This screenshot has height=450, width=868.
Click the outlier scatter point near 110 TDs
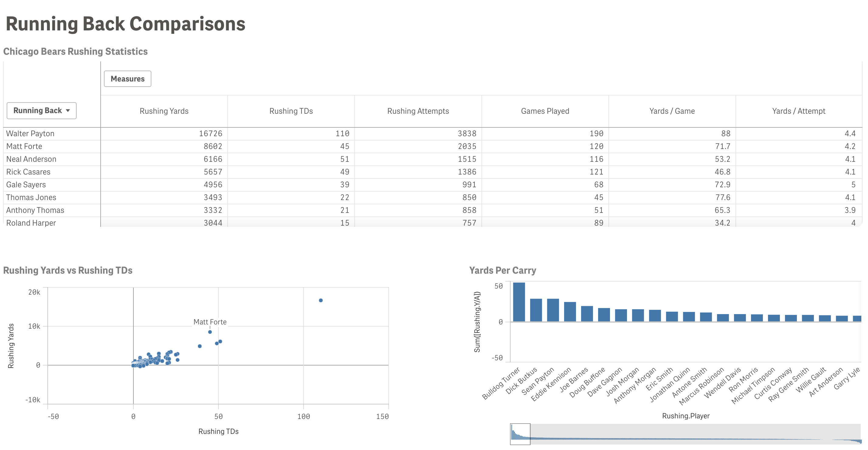321,300
